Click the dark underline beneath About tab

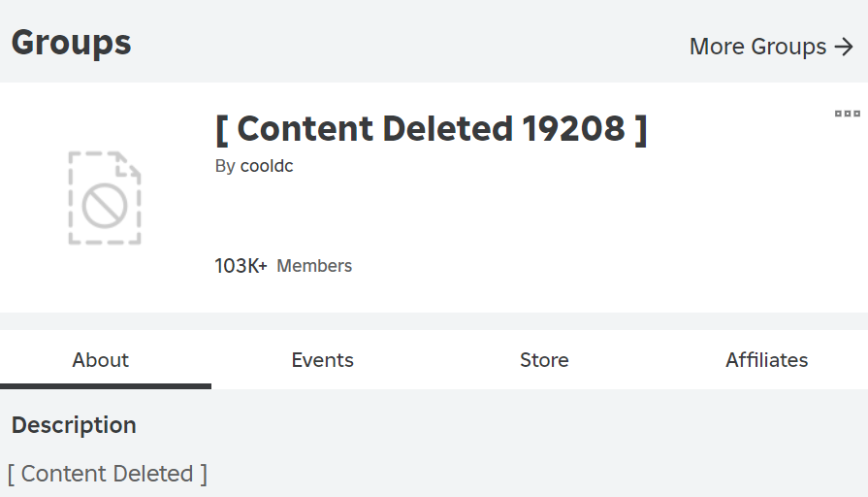[x=106, y=386]
